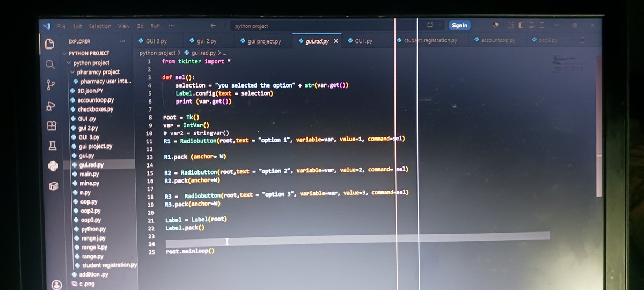Click gui.rad.py in breadcrumb
This screenshot has width=644, height=290.
(203, 53)
